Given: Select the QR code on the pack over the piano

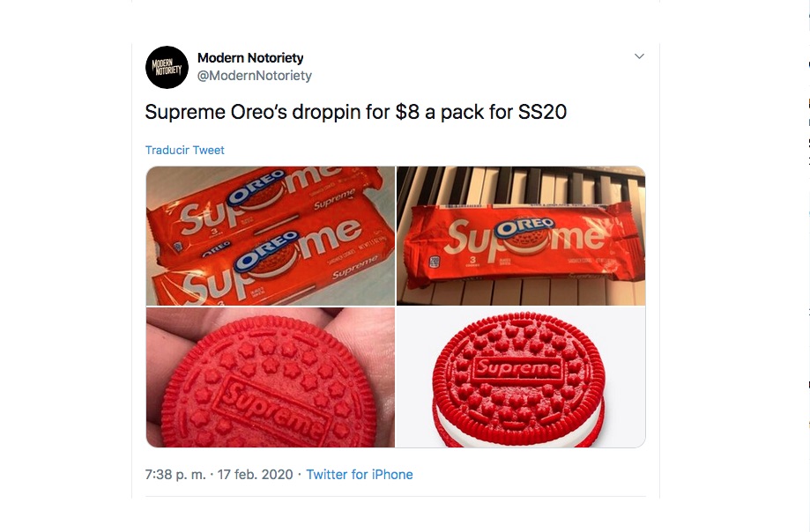Looking at the screenshot, I should pyautogui.click(x=435, y=262).
